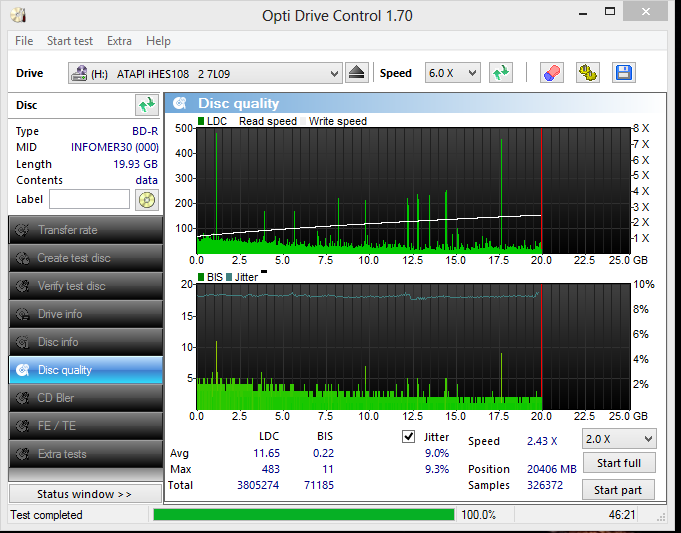
Task: Switch to Drive info tab
Action: click(86, 314)
